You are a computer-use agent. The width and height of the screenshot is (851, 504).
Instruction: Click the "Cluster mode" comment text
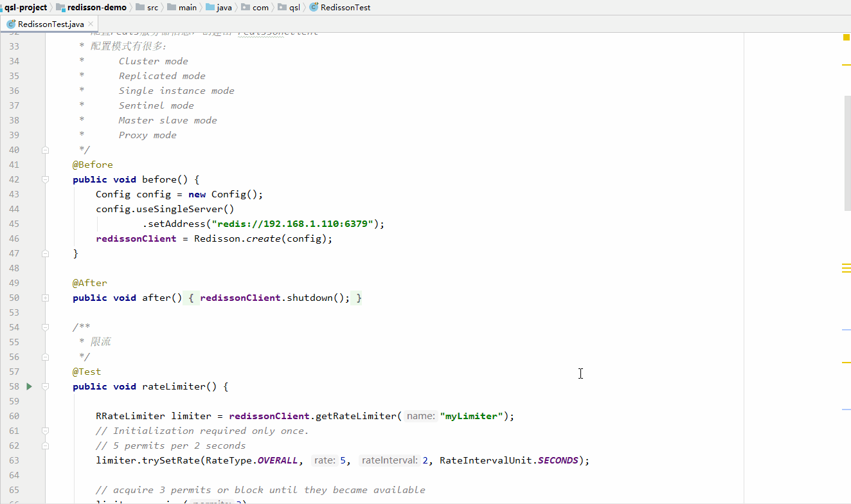(x=154, y=61)
